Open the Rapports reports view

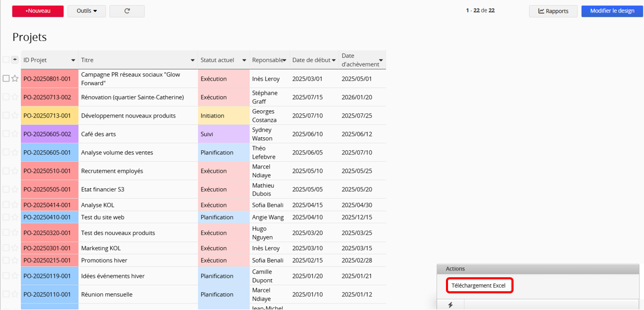tap(553, 11)
